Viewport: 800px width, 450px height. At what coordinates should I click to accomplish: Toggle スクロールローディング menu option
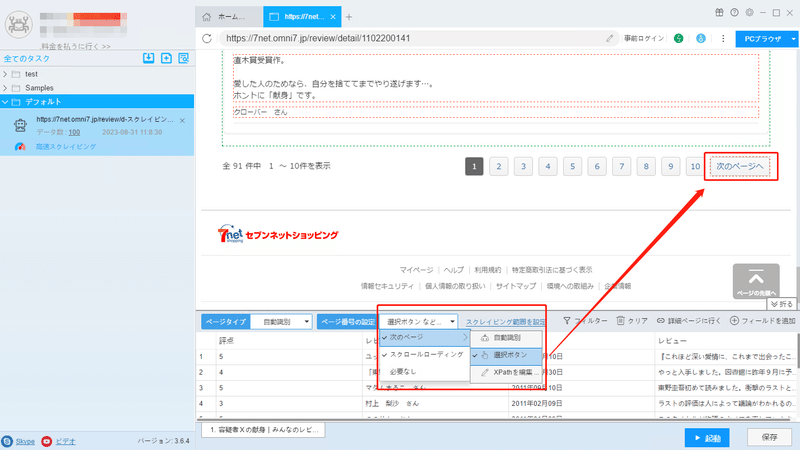424,354
